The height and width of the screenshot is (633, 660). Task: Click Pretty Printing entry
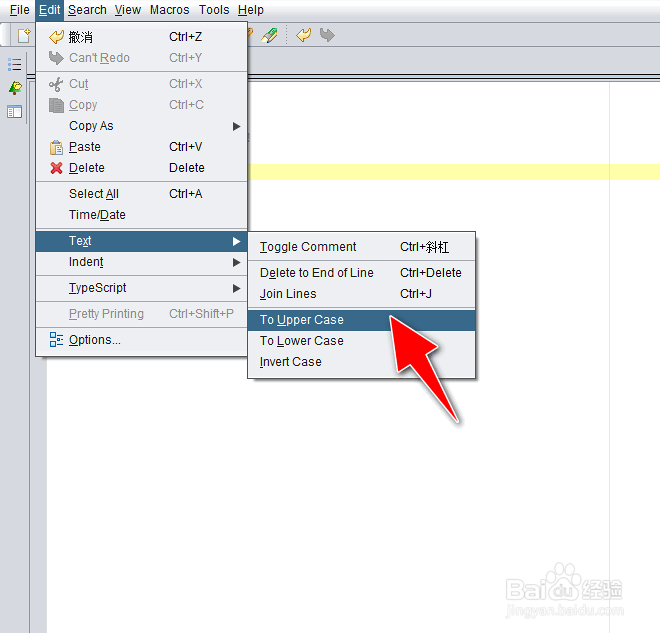(141, 314)
